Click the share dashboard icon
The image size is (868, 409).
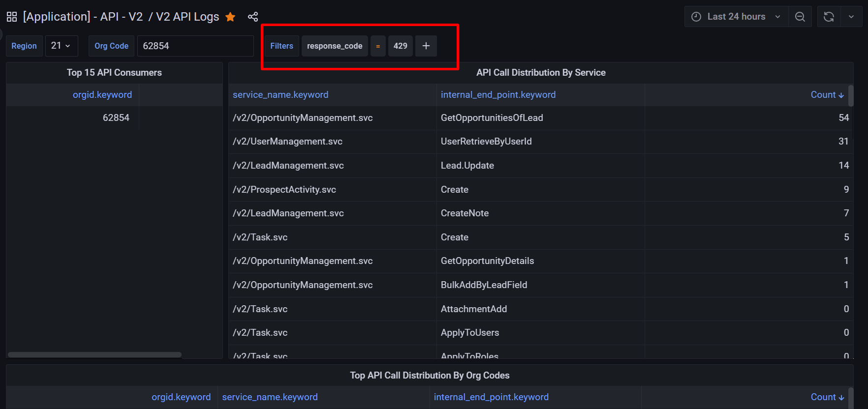click(253, 17)
